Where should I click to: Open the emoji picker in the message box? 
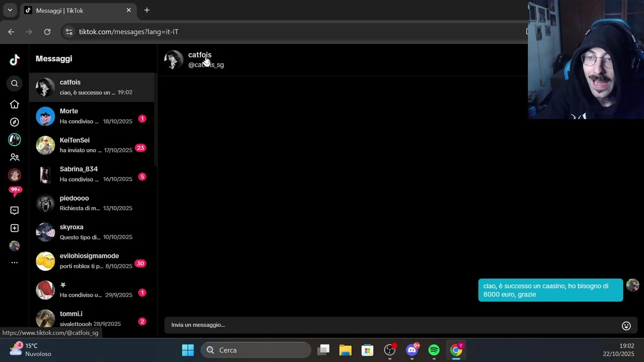click(626, 326)
